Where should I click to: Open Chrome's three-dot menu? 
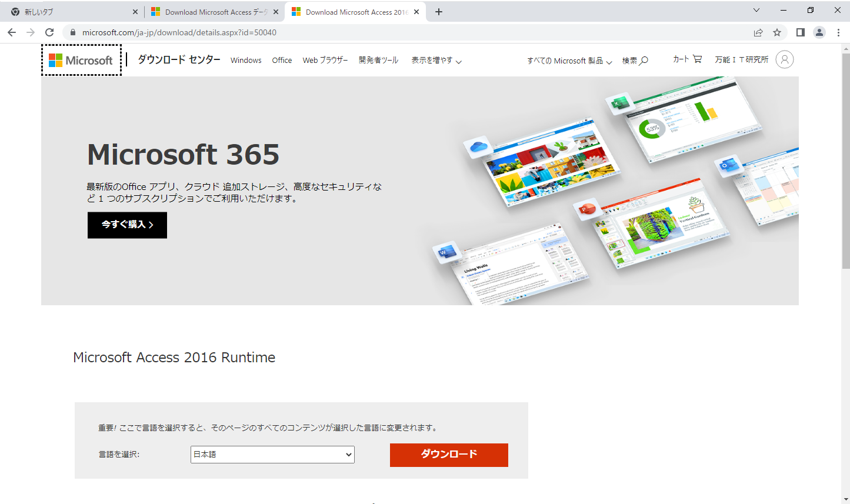[x=838, y=32]
